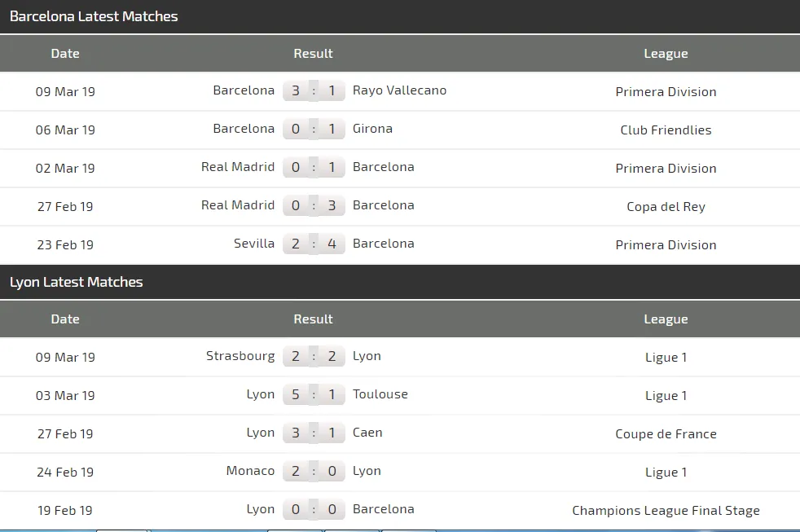This screenshot has height=532, width=800.
Task: Click the 2 : 0 Monaco–Lyon score
Action: 314,472
